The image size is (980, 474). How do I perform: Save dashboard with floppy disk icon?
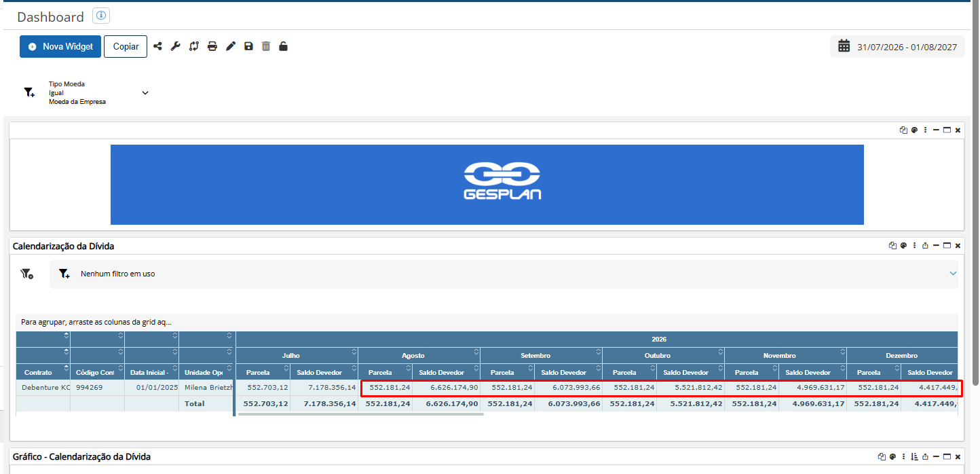pos(248,46)
